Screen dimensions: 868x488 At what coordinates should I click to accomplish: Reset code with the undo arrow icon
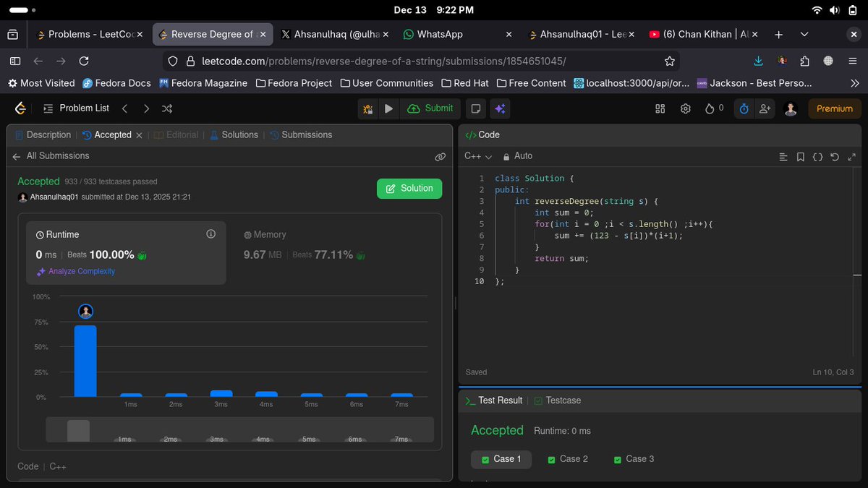tap(835, 157)
